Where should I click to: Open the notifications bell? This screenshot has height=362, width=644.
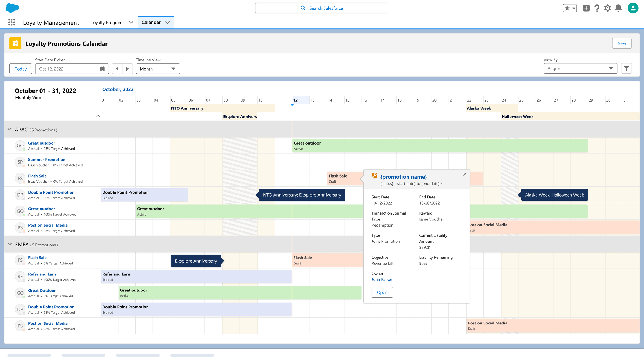[619, 8]
